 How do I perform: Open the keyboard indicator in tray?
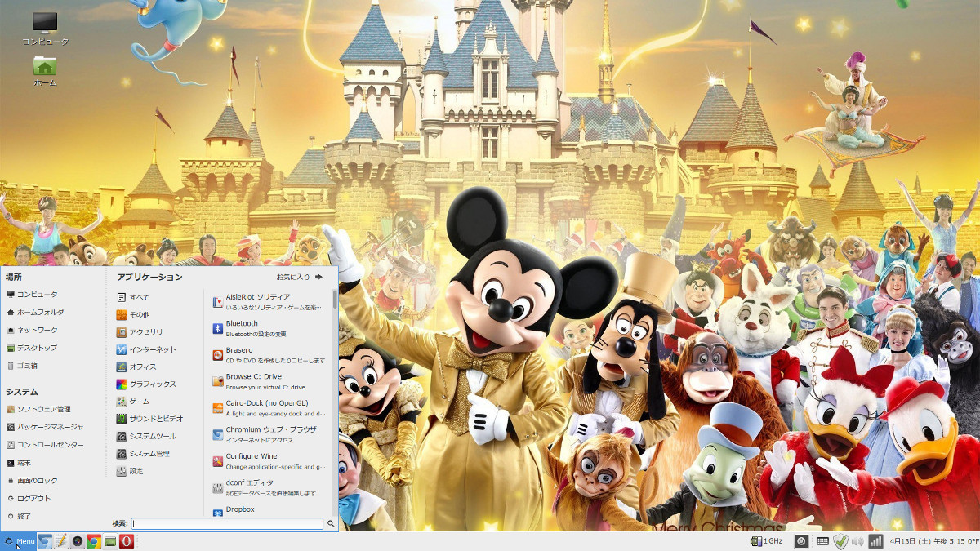click(x=822, y=541)
